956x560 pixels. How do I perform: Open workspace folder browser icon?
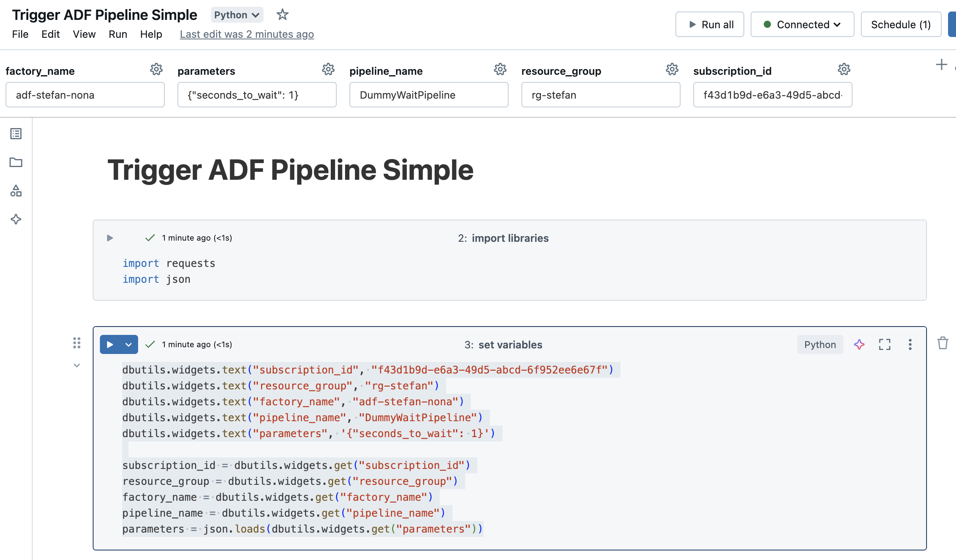16,162
